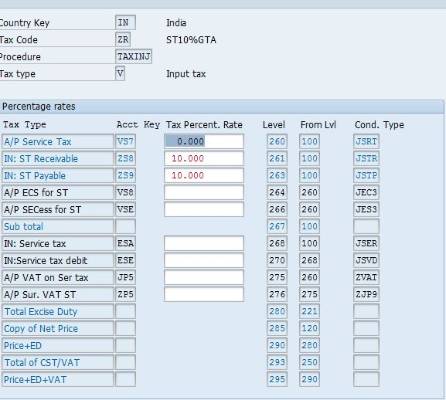Select the Country Key field IN
The image size is (446, 400).
(125, 23)
